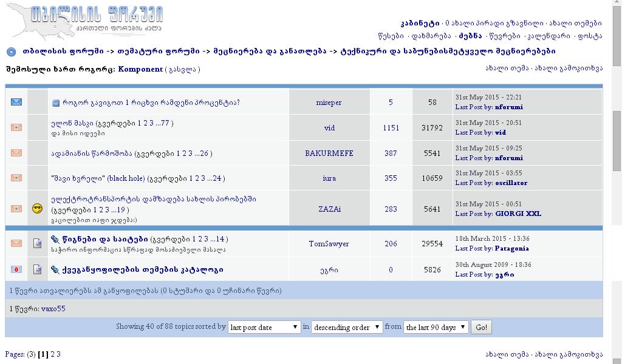This screenshot has height=364, width=622.
Task: Click the hot-topic envelope icon in the vid topic row
Action: tap(16, 127)
